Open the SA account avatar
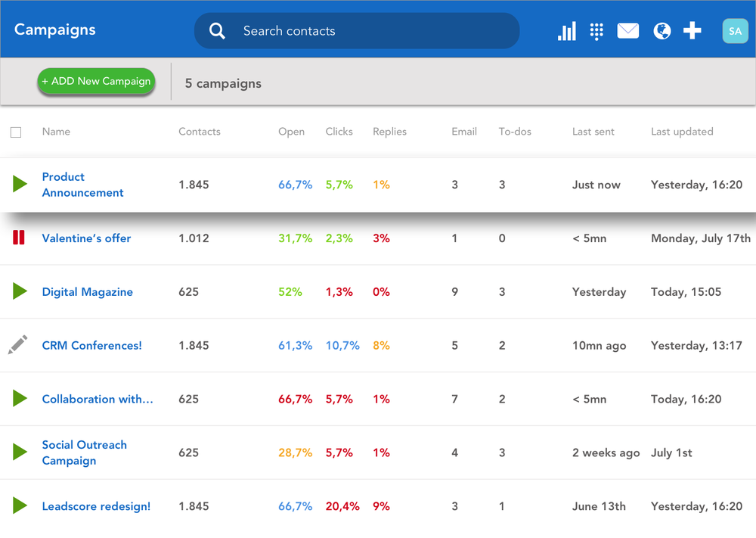 tap(734, 31)
